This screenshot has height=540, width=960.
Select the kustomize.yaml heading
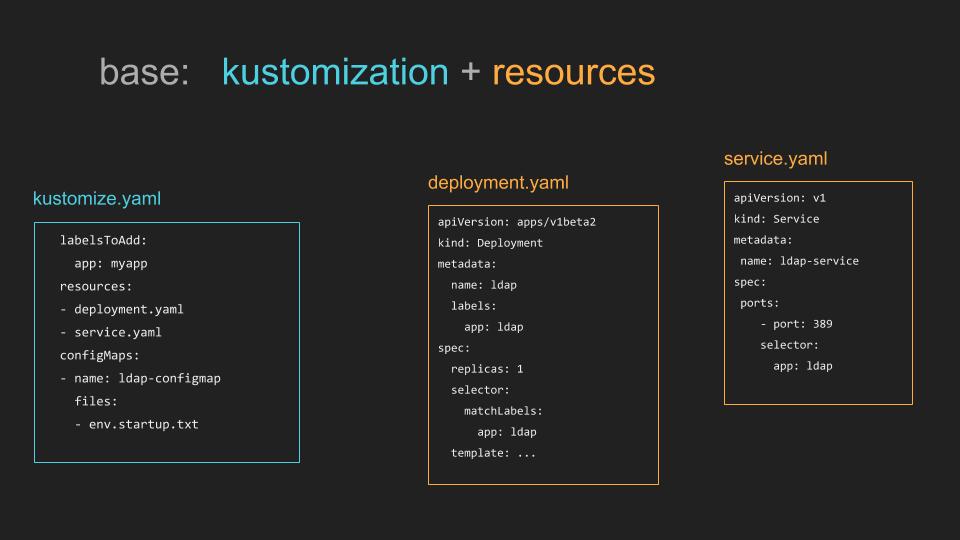(97, 198)
